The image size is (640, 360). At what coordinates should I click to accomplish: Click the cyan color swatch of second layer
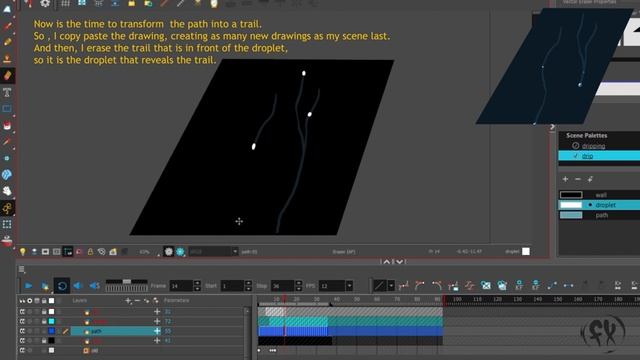pos(51,322)
